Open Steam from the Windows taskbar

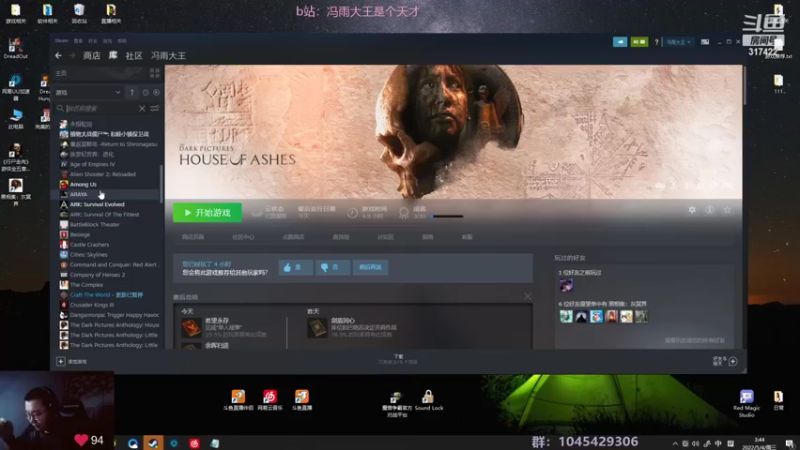(x=153, y=443)
